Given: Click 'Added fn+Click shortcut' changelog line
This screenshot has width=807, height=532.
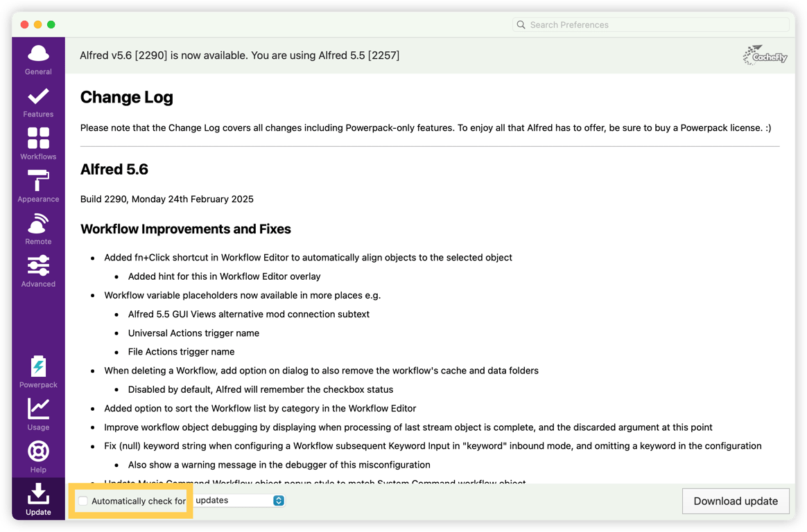Looking at the screenshot, I should tap(308, 258).
